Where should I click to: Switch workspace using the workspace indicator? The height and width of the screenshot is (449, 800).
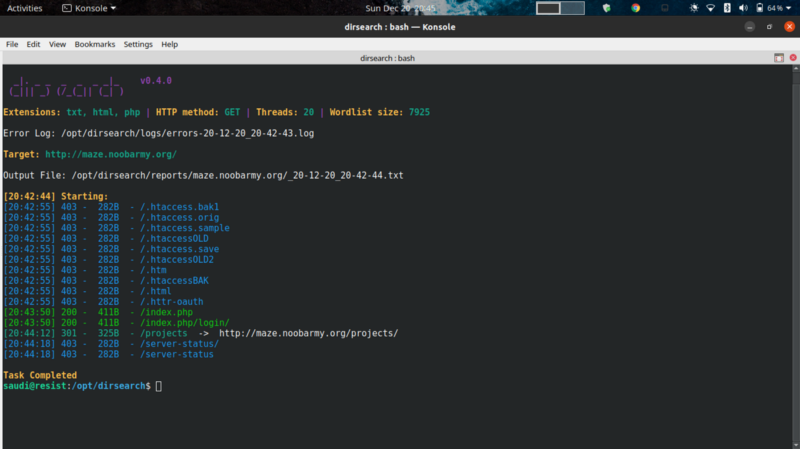[560, 8]
